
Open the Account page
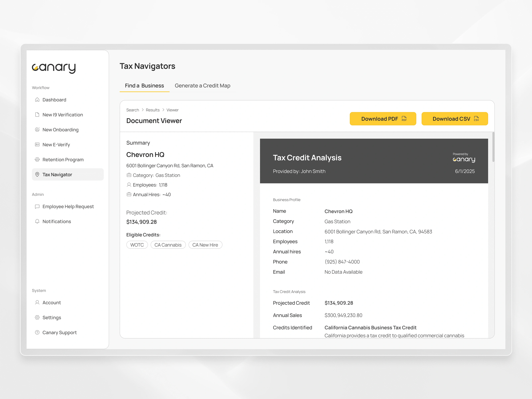click(52, 303)
